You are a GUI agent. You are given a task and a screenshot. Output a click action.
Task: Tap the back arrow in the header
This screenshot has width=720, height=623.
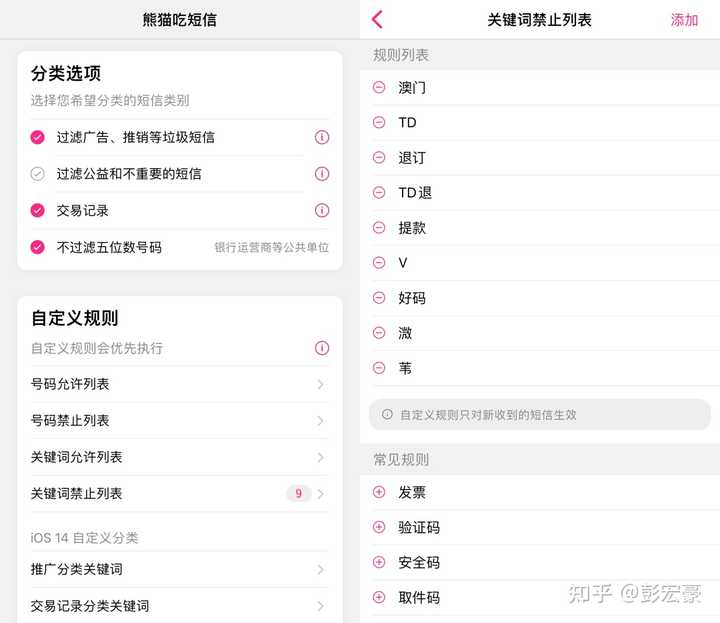pyautogui.click(x=377, y=20)
